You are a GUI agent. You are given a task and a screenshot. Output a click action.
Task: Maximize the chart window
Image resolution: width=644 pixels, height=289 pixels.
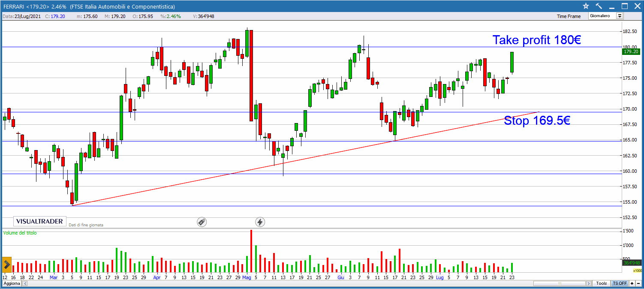click(624, 6)
